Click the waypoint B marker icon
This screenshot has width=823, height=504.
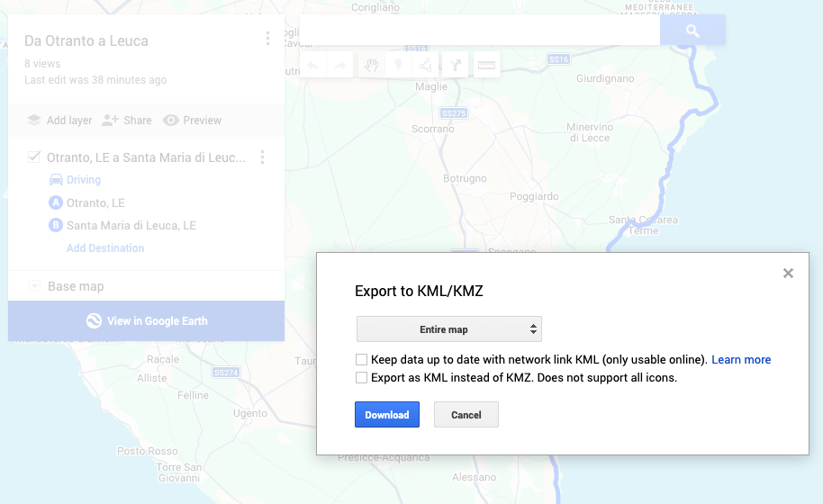(56, 225)
